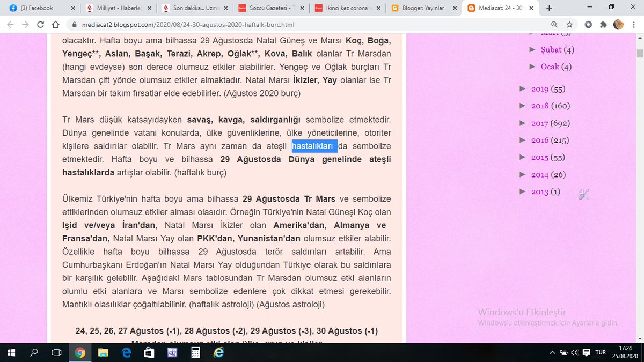Check battery status in system tray

564,352
